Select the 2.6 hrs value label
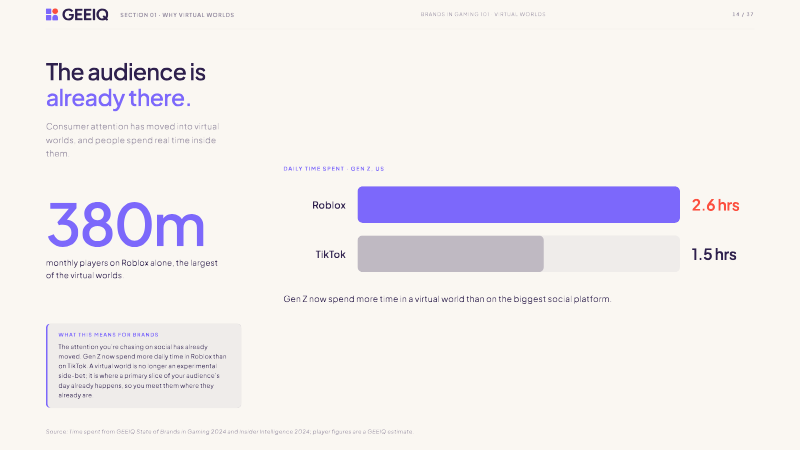The image size is (800, 450). point(715,205)
